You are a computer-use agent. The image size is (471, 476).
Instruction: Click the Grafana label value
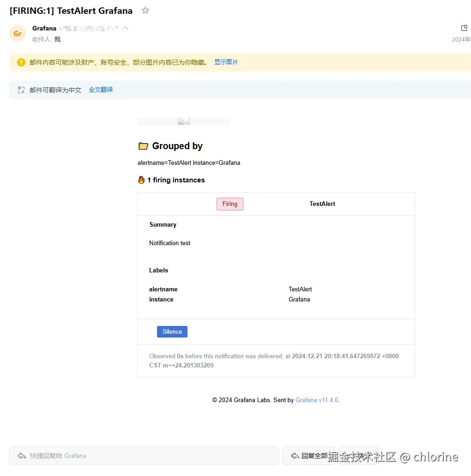[299, 299]
